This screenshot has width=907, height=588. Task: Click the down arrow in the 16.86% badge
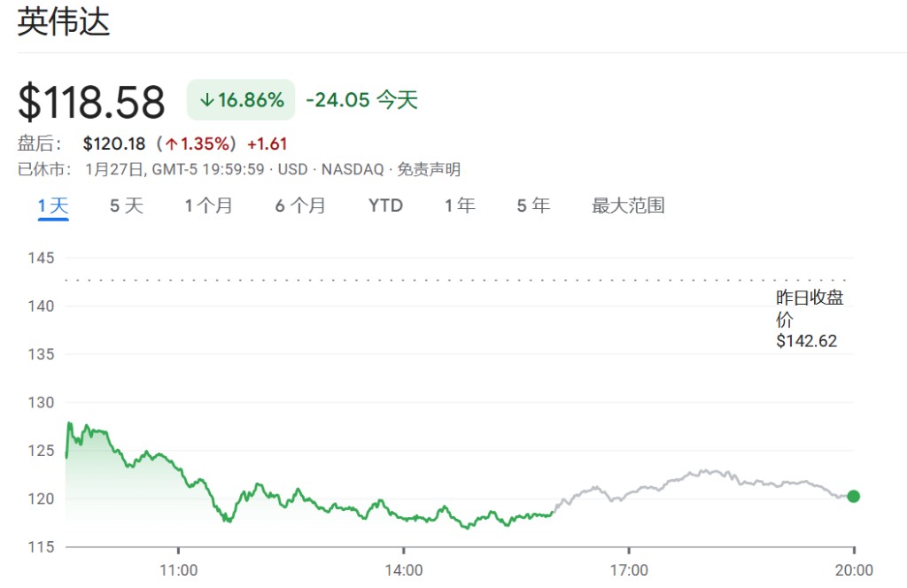pyautogui.click(x=206, y=100)
